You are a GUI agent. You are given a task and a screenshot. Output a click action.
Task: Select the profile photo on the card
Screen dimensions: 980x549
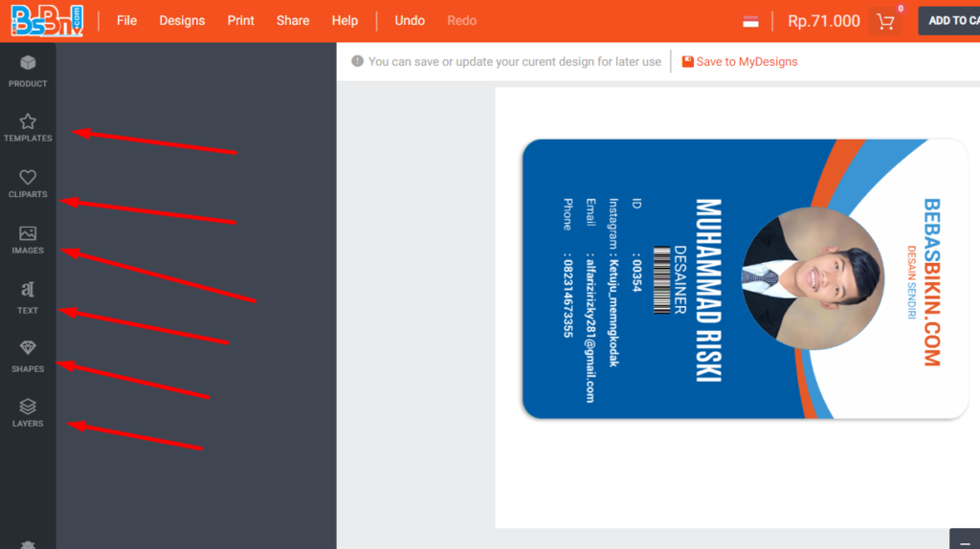(x=813, y=278)
